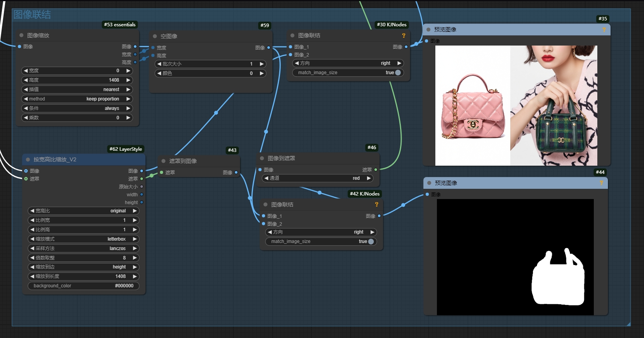Click the #62 LayerStyle badge
This screenshot has height=338, width=644.
tap(126, 149)
